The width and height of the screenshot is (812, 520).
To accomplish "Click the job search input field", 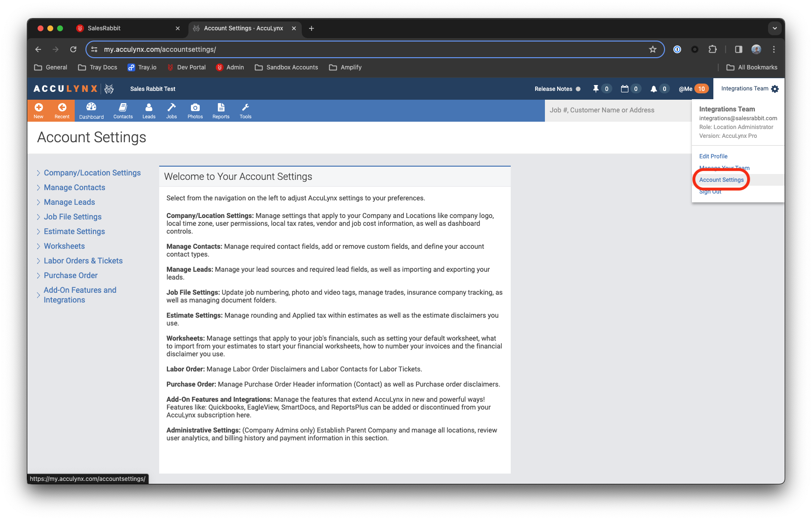I will [618, 110].
